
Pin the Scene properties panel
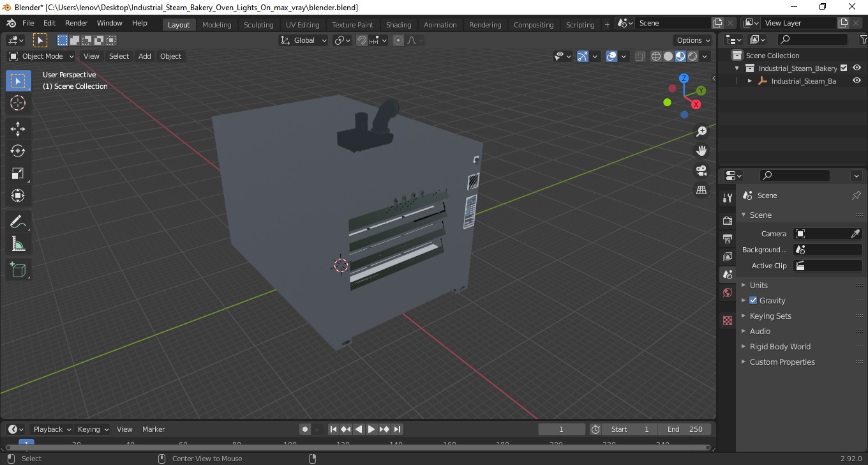[857, 195]
